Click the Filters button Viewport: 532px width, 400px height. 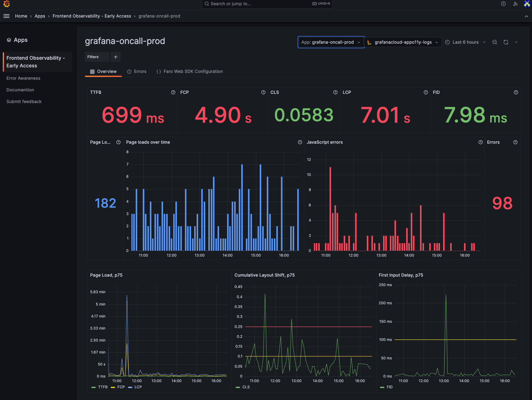click(93, 57)
